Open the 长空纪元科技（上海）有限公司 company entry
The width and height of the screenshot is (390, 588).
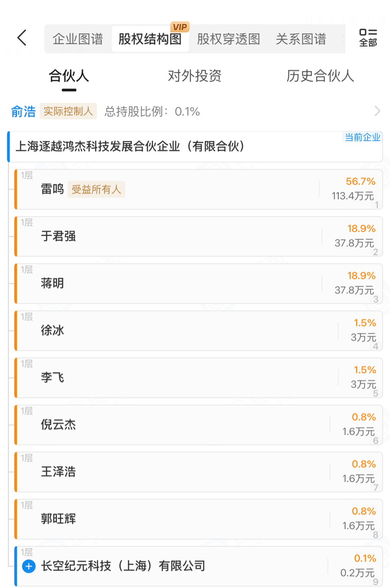click(x=123, y=566)
